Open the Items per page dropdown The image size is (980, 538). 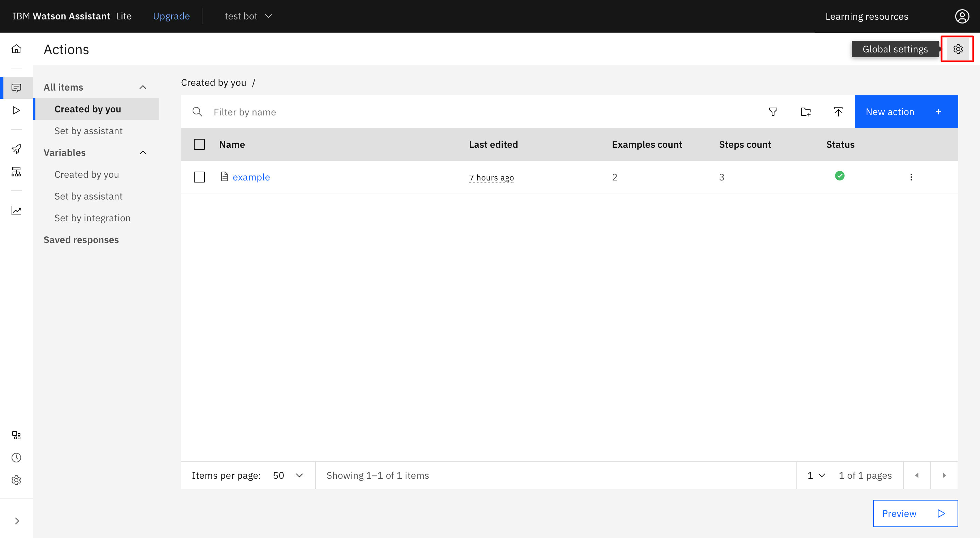tap(288, 476)
